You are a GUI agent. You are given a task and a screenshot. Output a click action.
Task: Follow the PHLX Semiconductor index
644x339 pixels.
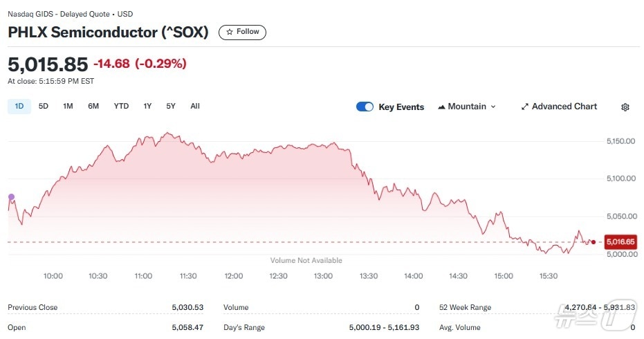[x=242, y=32]
